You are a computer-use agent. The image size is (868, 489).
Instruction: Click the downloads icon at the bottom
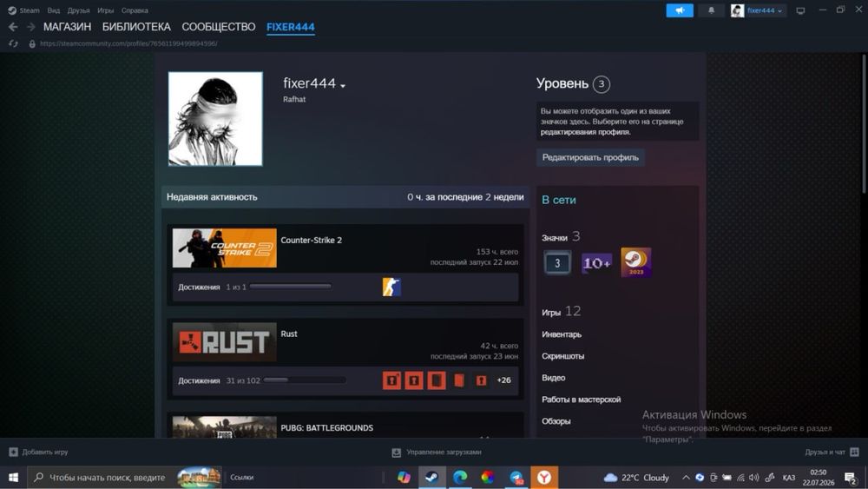pyautogui.click(x=397, y=453)
